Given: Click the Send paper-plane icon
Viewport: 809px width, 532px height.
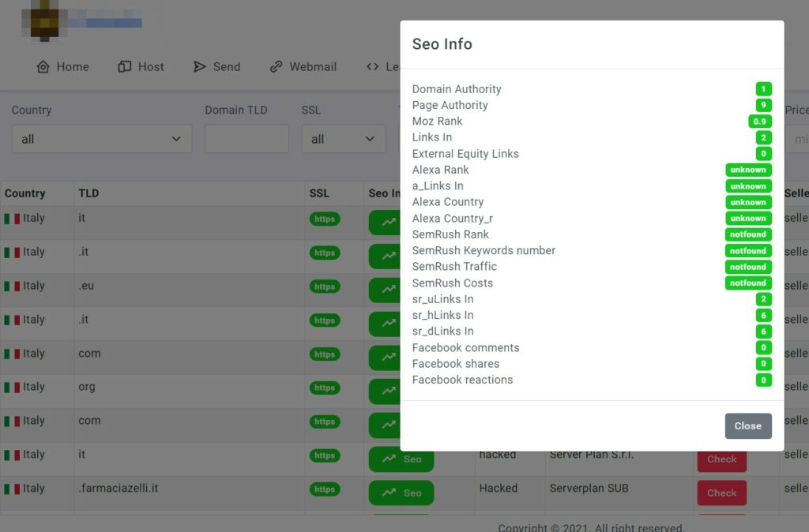Looking at the screenshot, I should coord(200,67).
